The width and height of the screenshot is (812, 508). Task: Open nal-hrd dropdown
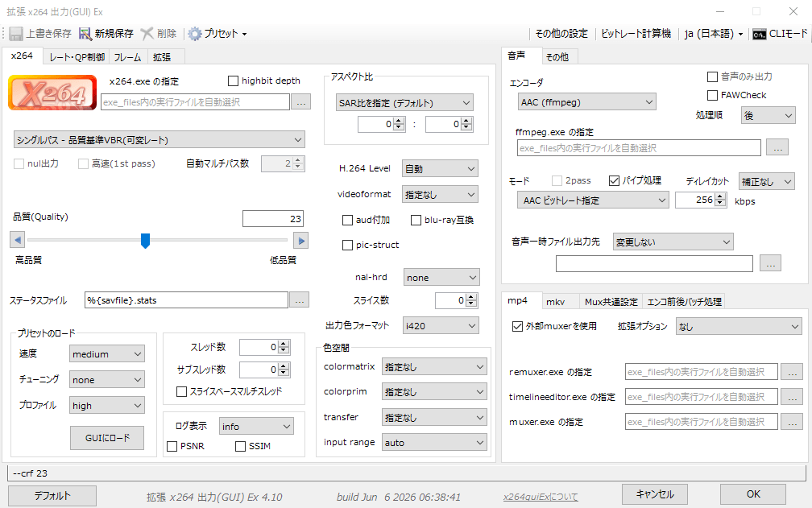(441, 277)
